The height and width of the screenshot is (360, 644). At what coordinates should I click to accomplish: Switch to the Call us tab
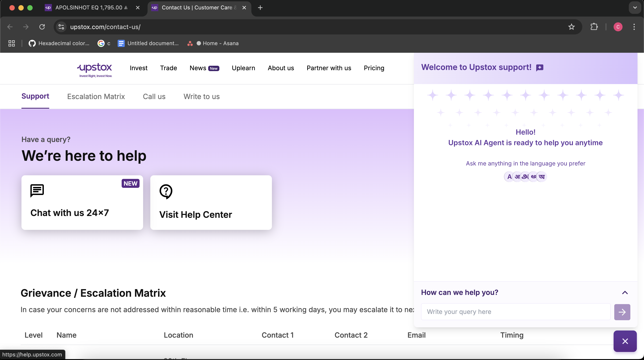(154, 97)
